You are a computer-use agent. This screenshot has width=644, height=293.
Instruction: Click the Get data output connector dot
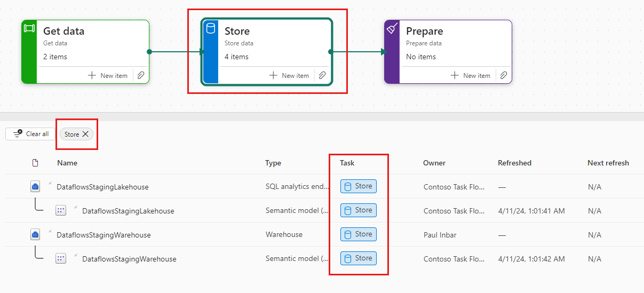coord(149,52)
